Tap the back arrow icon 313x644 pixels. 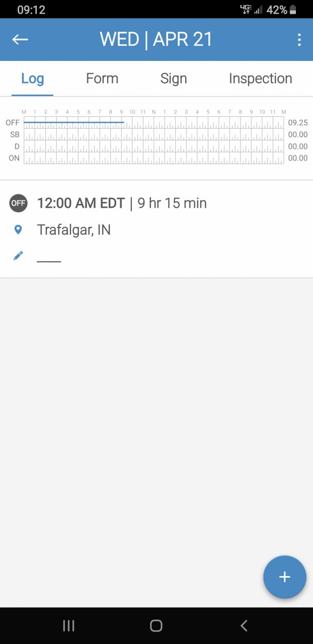click(x=20, y=40)
